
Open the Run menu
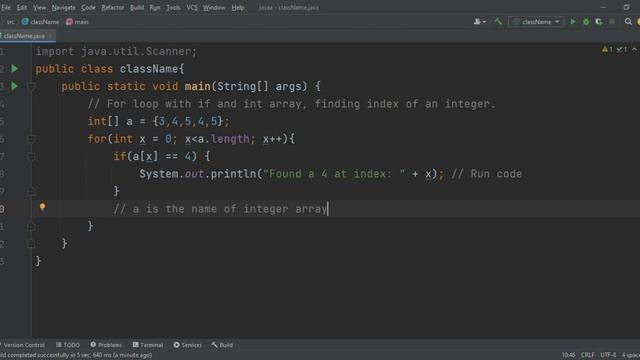pos(155,7)
